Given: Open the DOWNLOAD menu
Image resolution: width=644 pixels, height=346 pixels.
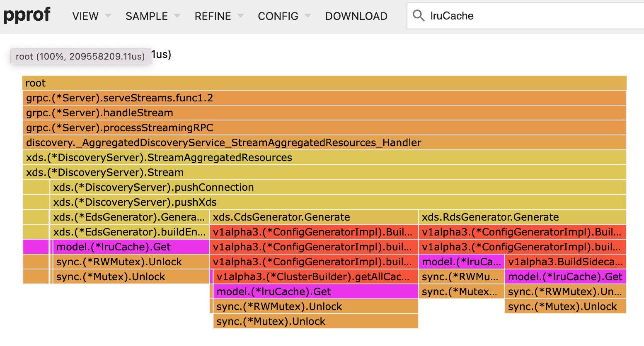Looking at the screenshot, I should (x=356, y=16).
